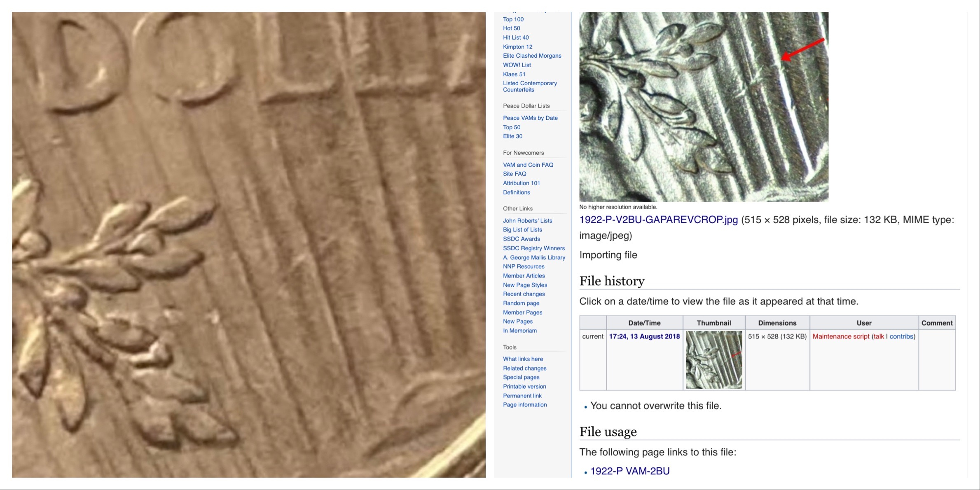The image size is (980, 490).
Task: Select the Peace Dollar Lists sidebar heading
Action: 526,106
